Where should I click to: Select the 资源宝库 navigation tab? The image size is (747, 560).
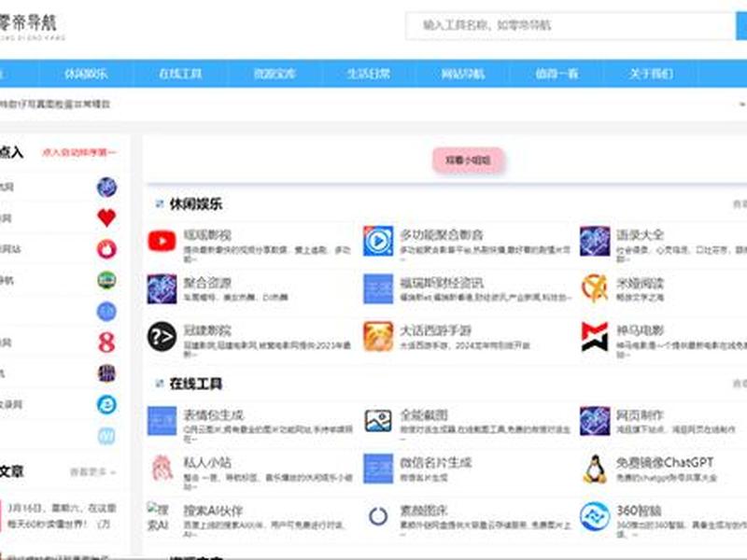click(x=275, y=74)
